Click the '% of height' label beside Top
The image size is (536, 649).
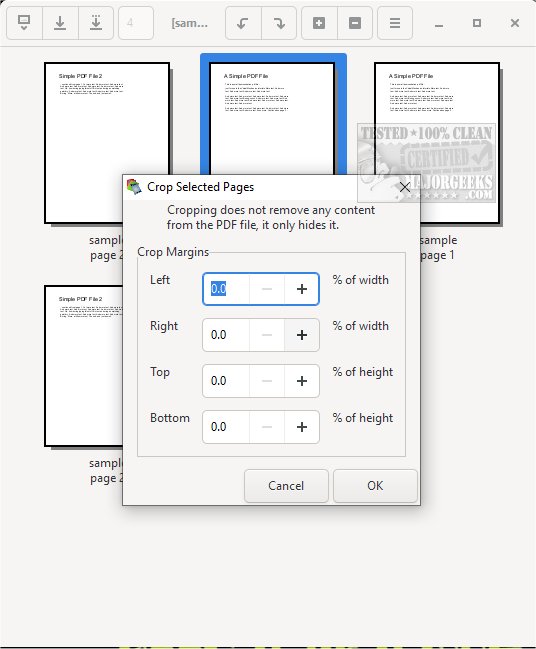point(363,372)
